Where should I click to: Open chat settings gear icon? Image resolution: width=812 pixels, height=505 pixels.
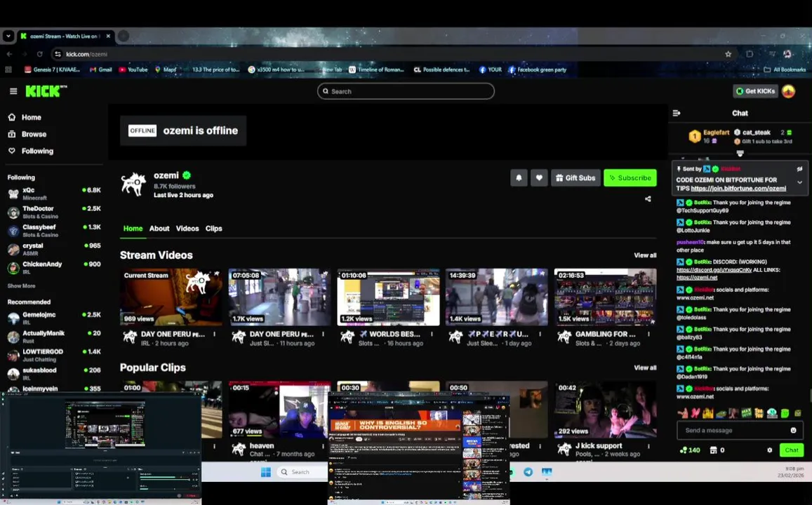(769, 450)
